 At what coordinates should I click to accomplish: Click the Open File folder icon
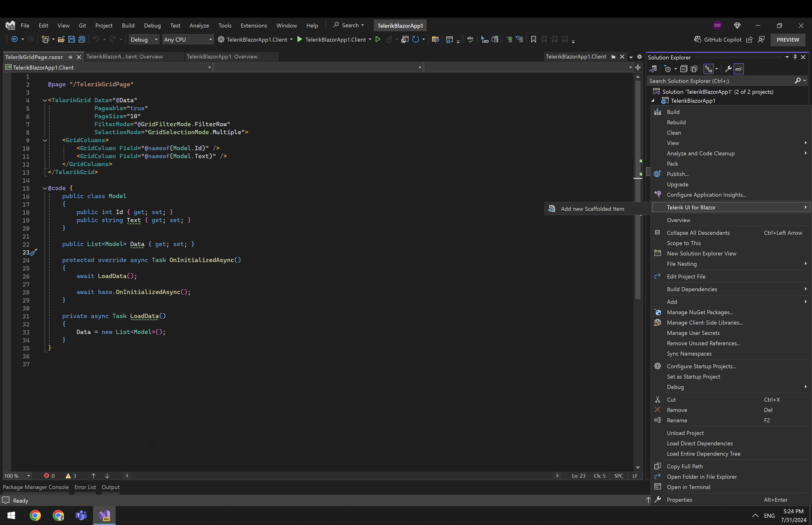pos(61,39)
